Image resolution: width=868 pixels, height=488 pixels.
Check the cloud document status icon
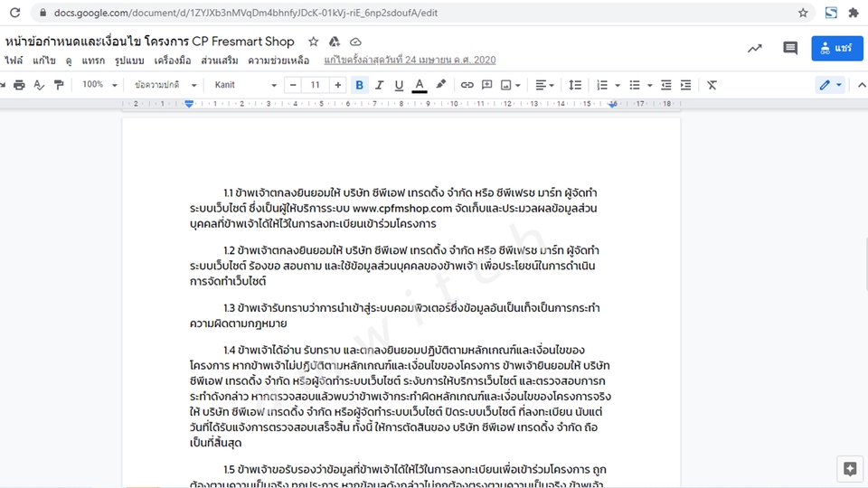coord(355,42)
